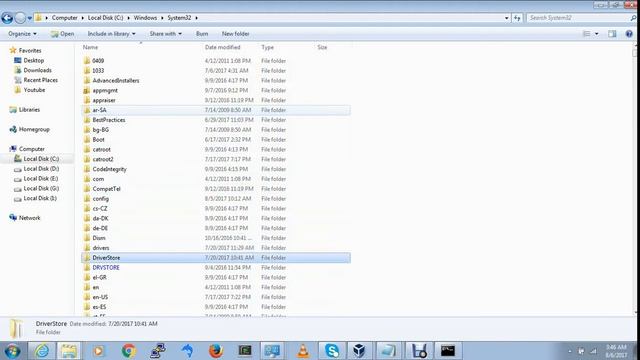Open address bar history dropdown
Viewport: 640px width, 360px height.
(x=507, y=18)
